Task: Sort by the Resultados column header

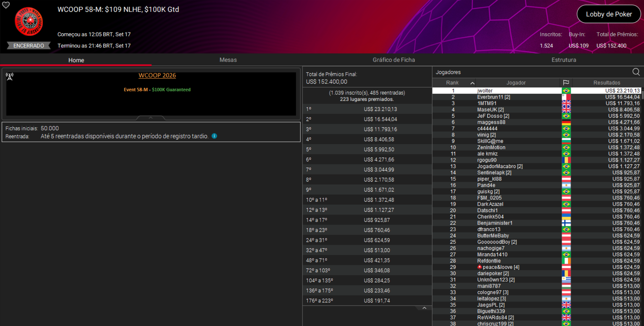Action: (607, 83)
